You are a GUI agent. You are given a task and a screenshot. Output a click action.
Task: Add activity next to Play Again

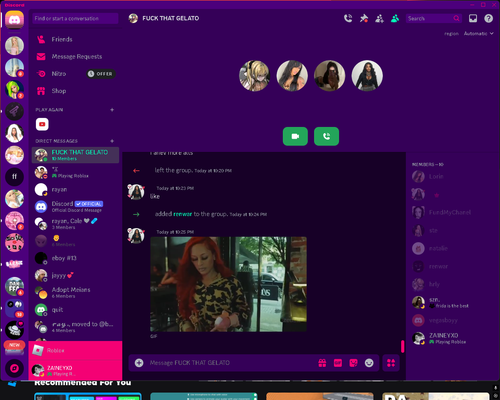(112, 110)
